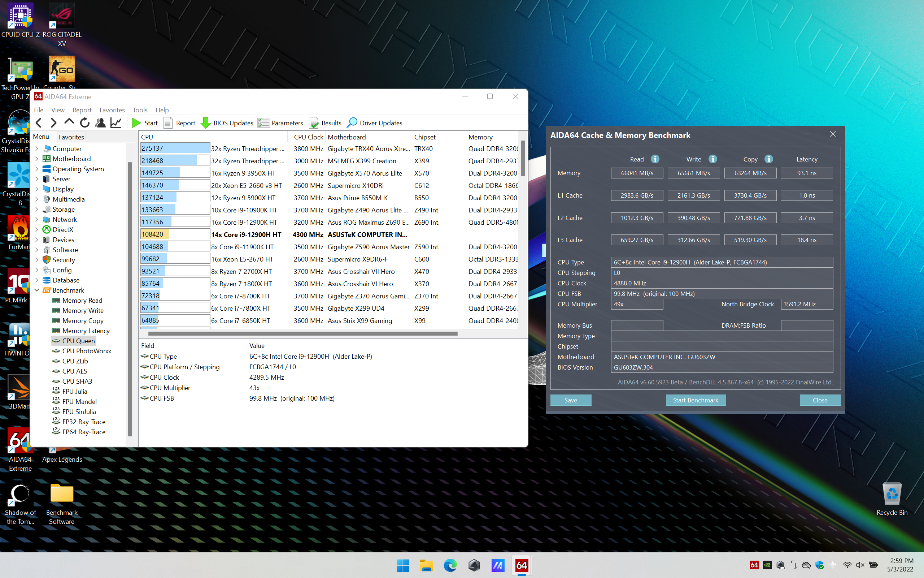
Task: Click the user profile icon in AIDA64 toolbar
Action: [100, 123]
